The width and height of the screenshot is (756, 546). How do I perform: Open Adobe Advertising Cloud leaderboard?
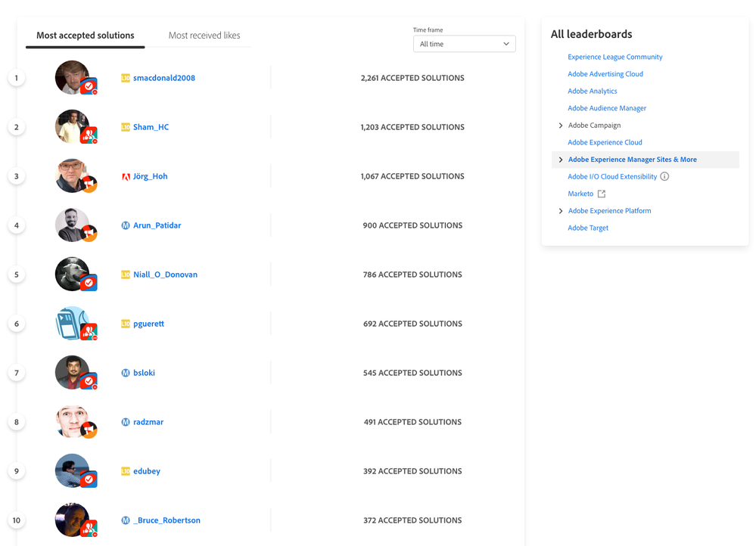[x=605, y=73]
